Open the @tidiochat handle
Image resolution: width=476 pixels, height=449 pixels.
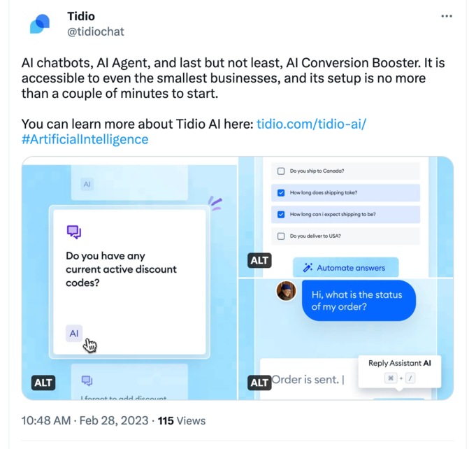tap(95, 31)
